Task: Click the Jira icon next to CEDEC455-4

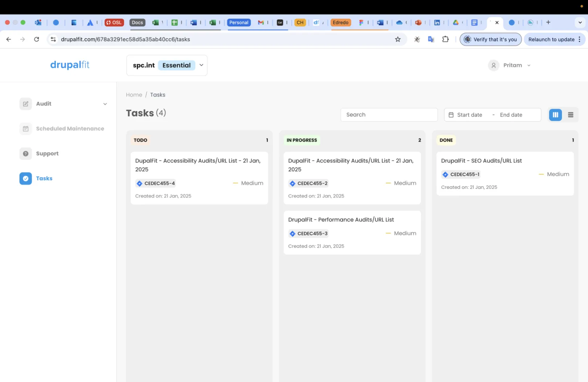Action: (139, 183)
